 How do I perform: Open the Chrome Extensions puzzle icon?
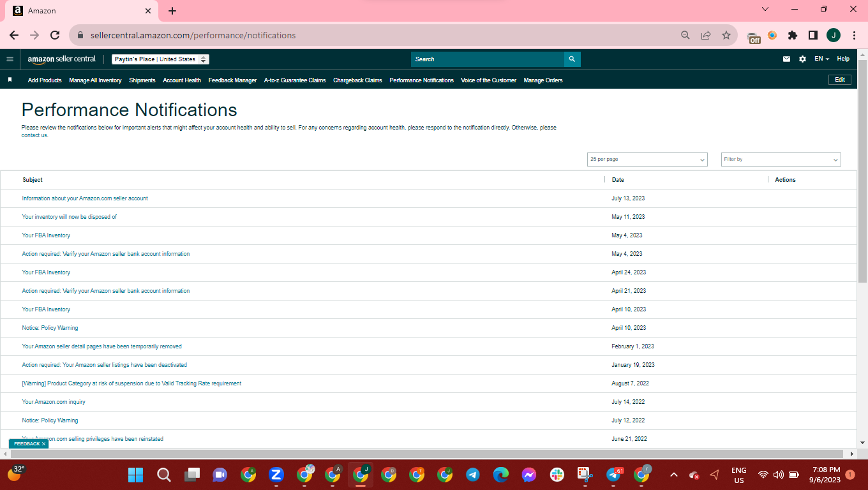click(793, 36)
